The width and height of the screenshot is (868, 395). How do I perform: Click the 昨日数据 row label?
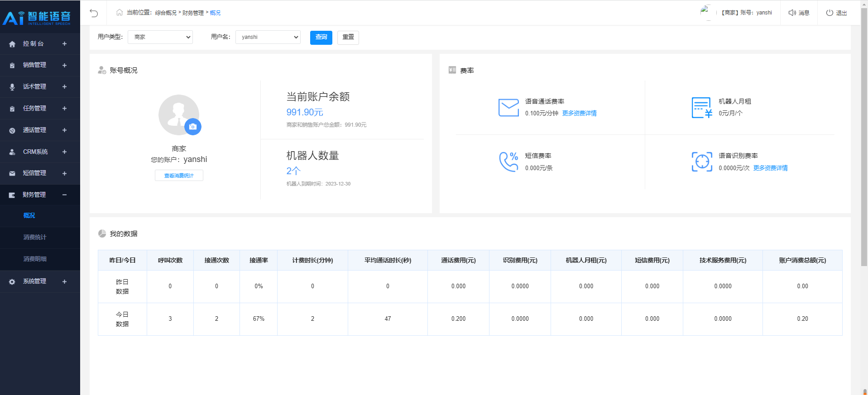[x=122, y=286]
